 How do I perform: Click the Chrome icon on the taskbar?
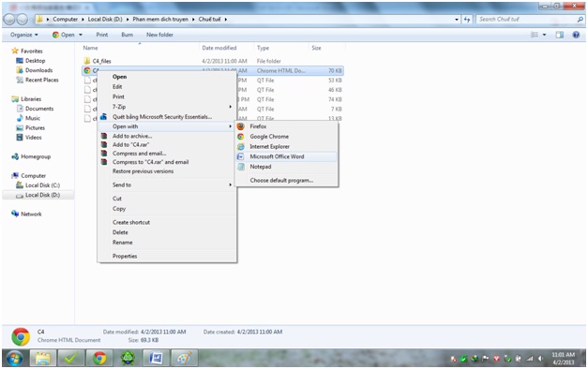point(99,359)
